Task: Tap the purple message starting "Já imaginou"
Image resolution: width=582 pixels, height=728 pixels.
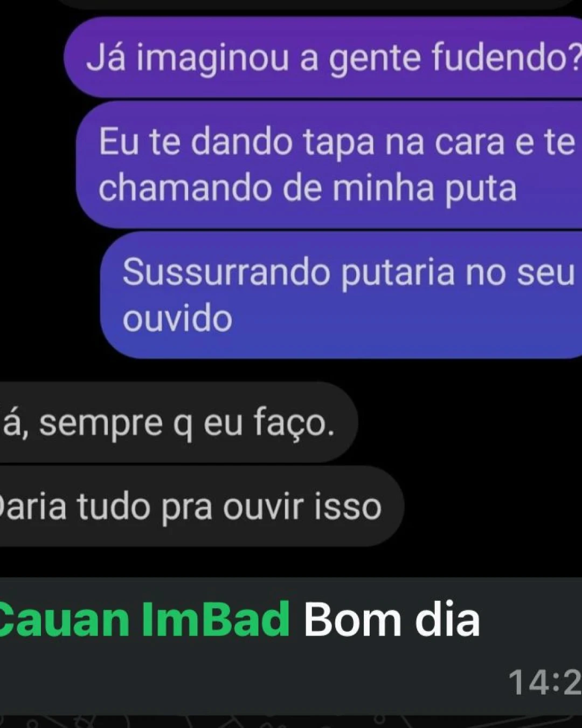Action: [x=323, y=57]
